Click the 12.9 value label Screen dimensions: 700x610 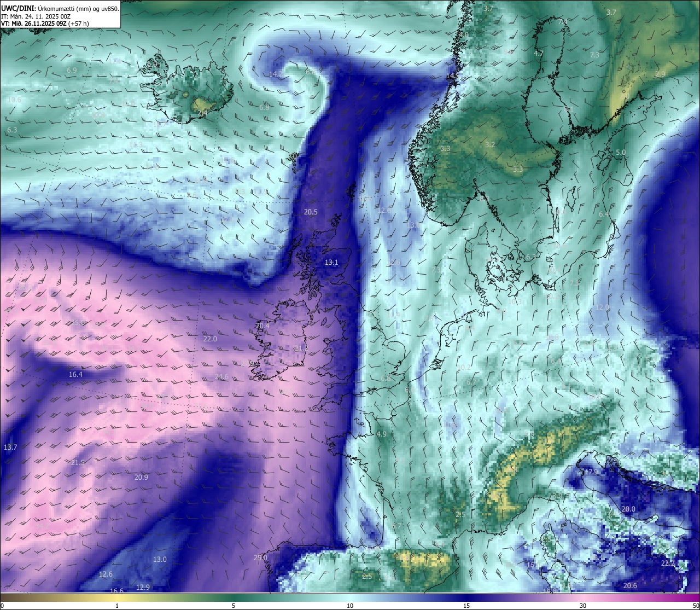click(x=143, y=587)
